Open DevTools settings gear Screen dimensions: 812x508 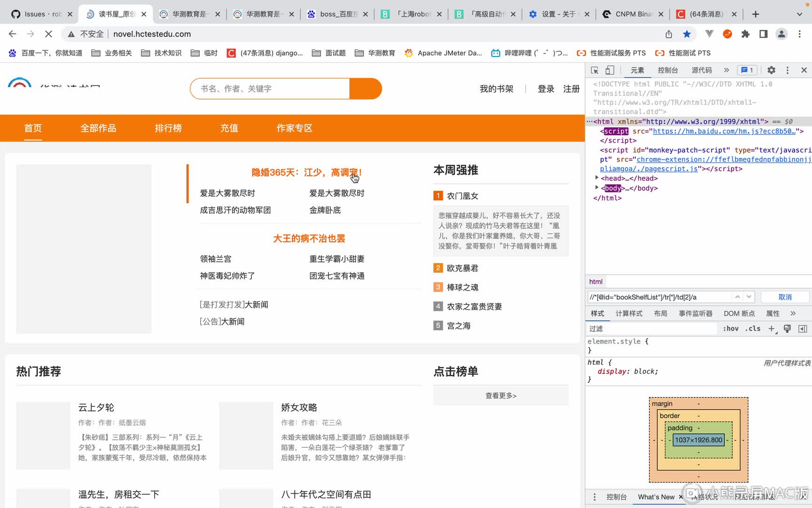[x=771, y=70]
